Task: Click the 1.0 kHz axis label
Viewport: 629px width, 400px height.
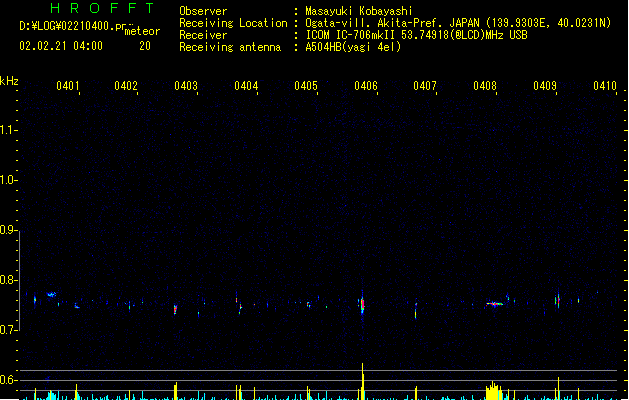Action: click(x=8, y=180)
